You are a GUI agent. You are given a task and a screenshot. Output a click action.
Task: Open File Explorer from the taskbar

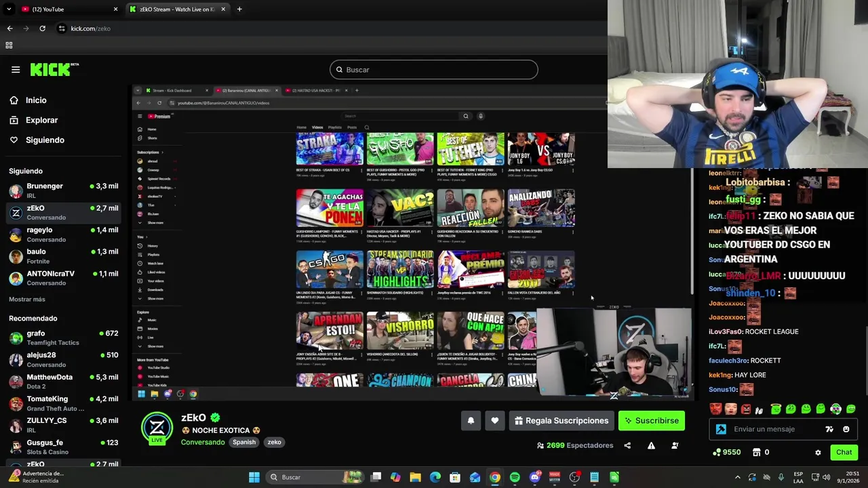(x=416, y=477)
